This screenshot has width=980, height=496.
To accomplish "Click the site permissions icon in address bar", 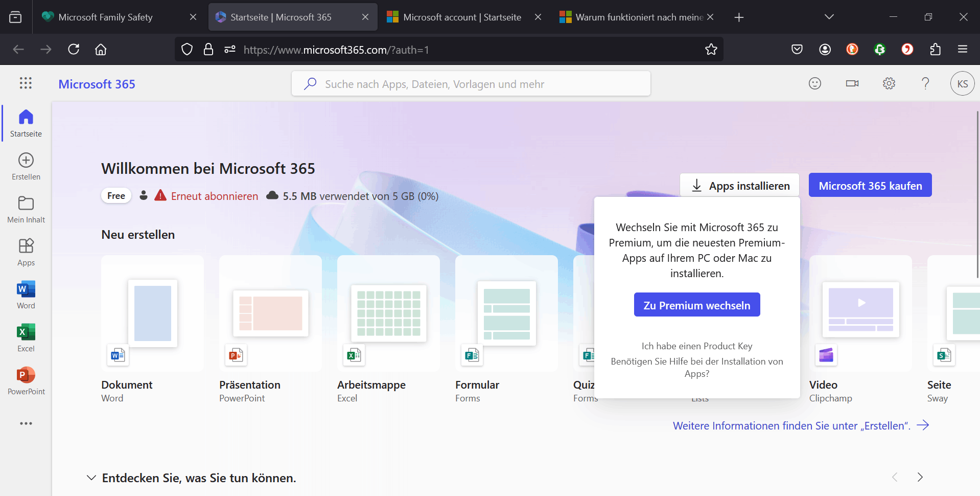I will point(230,49).
